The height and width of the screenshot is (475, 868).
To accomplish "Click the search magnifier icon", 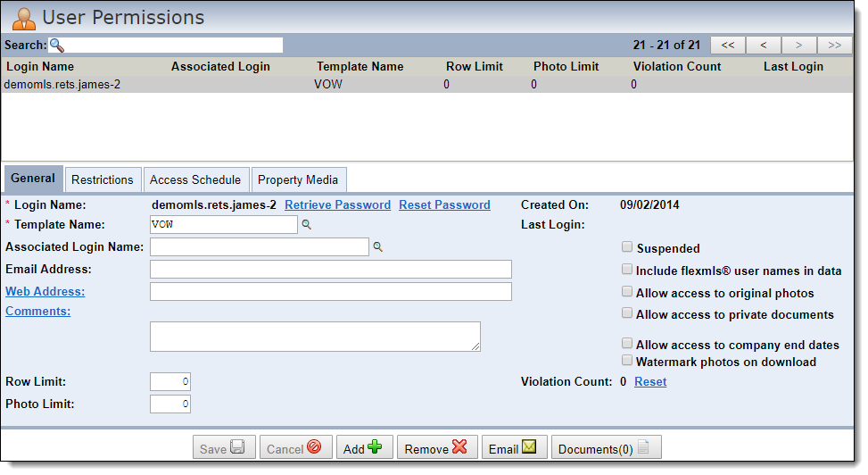I will click(56, 45).
